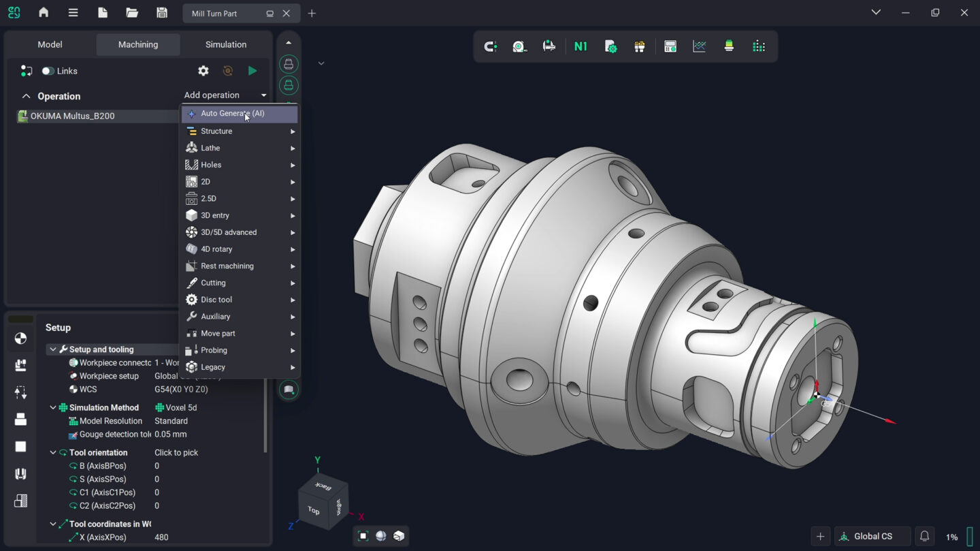Toggle the Links switch
The height and width of the screenshot is (551, 980).
coord(48,70)
